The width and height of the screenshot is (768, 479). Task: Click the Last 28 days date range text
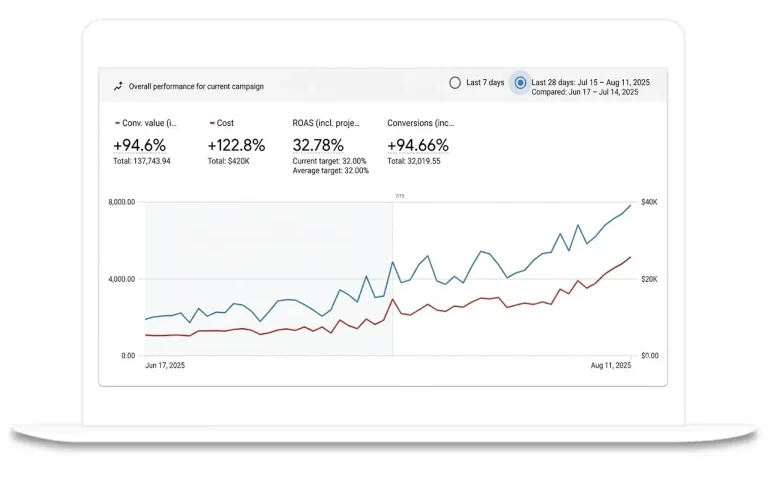[x=590, y=82]
